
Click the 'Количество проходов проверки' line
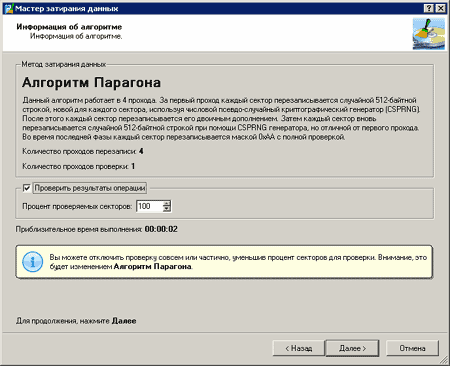click(x=78, y=166)
